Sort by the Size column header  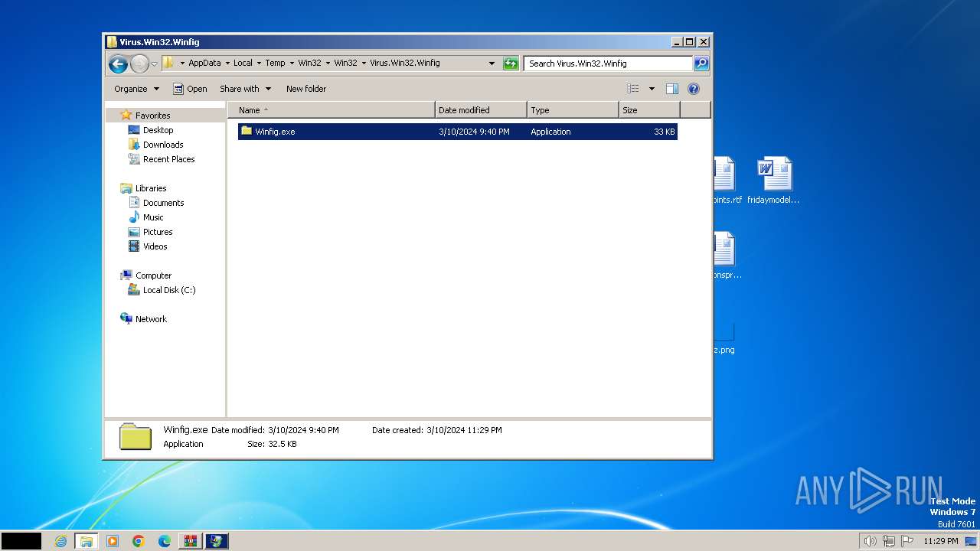[649, 110]
